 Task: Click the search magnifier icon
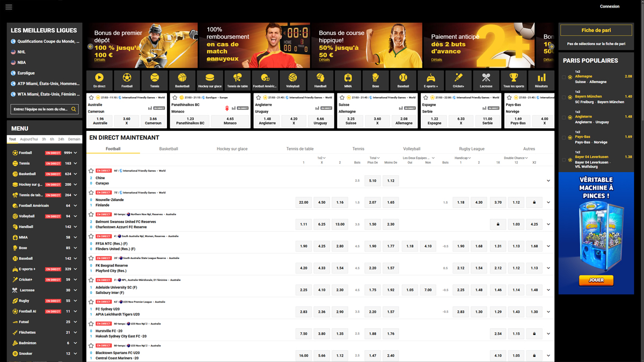click(74, 109)
